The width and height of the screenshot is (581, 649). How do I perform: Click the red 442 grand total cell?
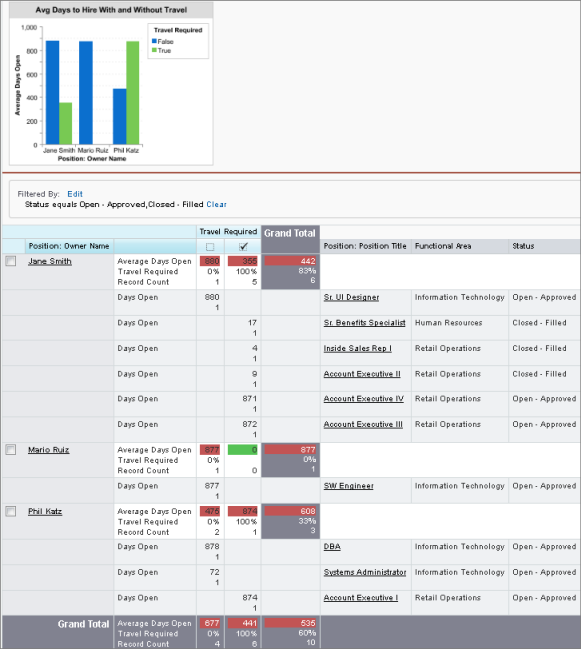click(x=290, y=261)
